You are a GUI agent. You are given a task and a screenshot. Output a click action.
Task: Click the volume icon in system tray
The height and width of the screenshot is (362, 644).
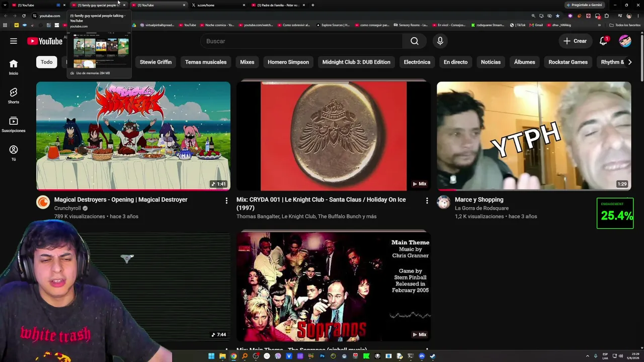(x=621, y=356)
